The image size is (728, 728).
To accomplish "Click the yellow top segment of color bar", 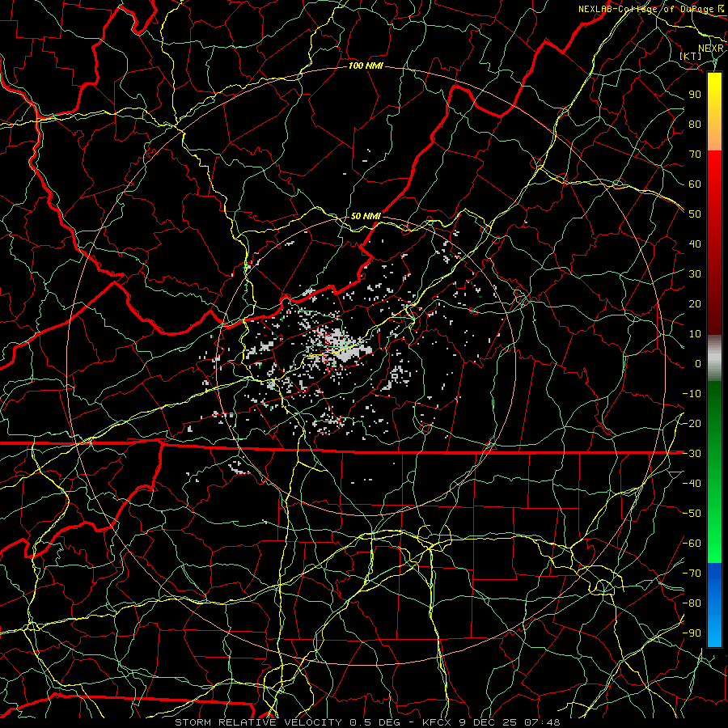I will coord(714,112).
